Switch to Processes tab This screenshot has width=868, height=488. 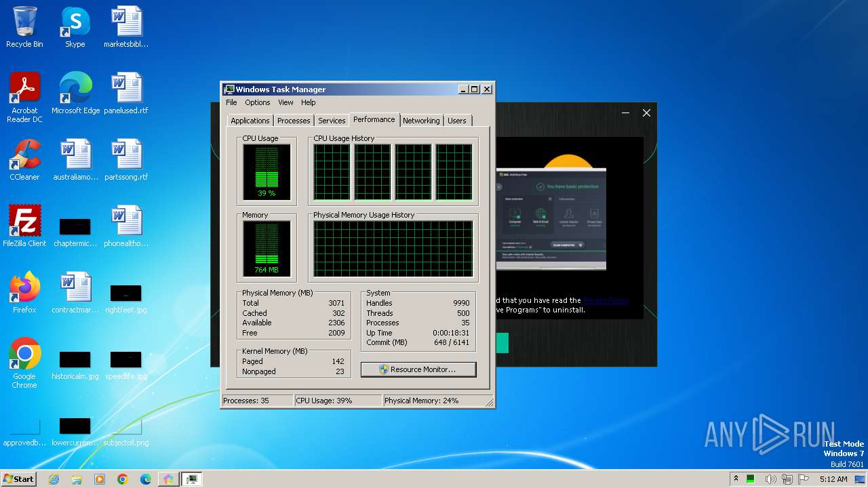pyautogui.click(x=294, y=121)
